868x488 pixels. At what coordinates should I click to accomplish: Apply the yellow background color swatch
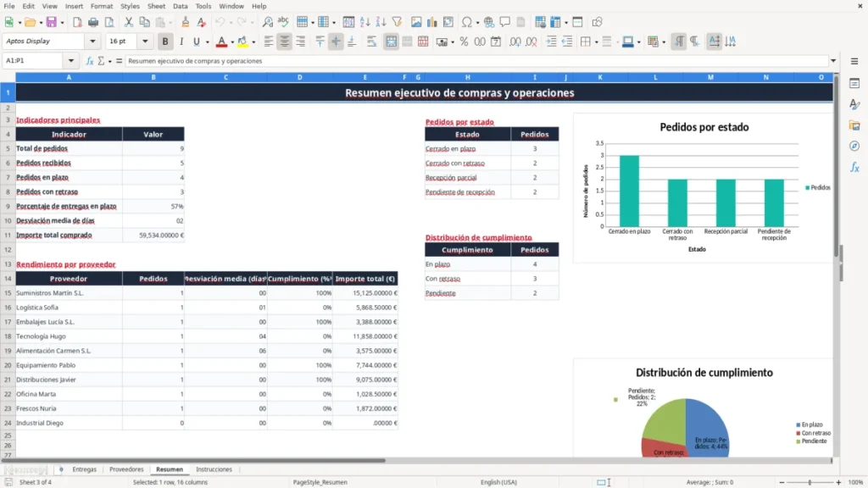[x=242, y=42]
